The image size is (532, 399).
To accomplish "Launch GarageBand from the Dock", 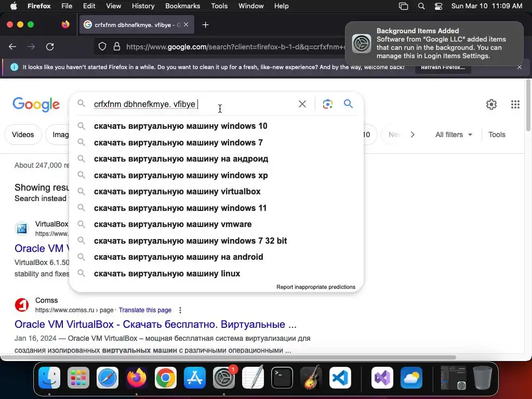I will click(311, 378).
